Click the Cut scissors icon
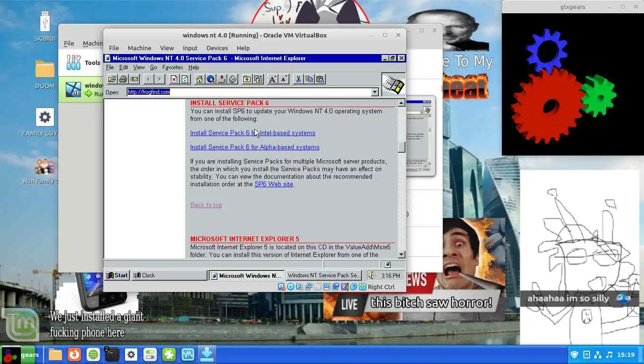 coord(298,79)
